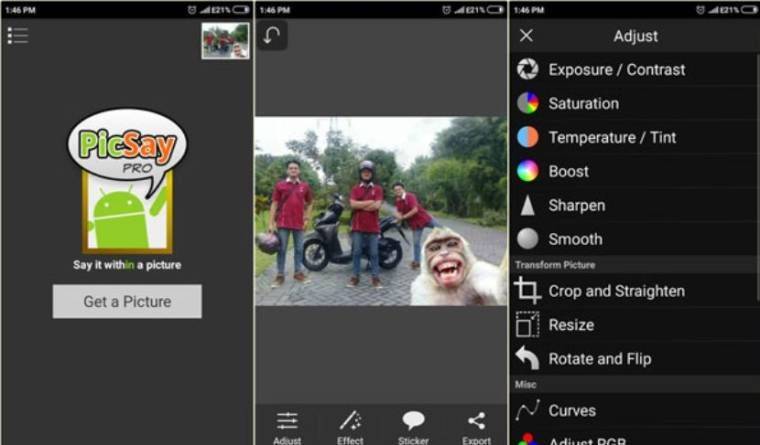The image size is (760, 445).
Task: Tap the undo arrow icon
Action: 273,36
